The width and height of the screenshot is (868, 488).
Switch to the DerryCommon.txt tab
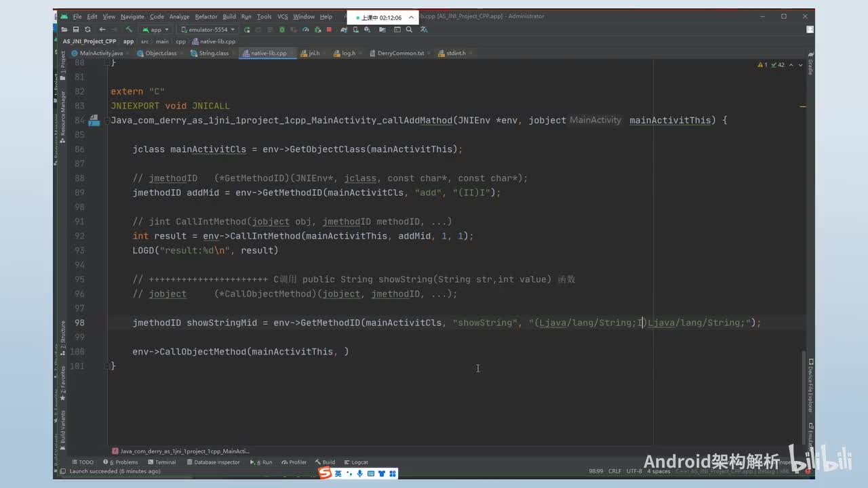click(x=400, y=53)
